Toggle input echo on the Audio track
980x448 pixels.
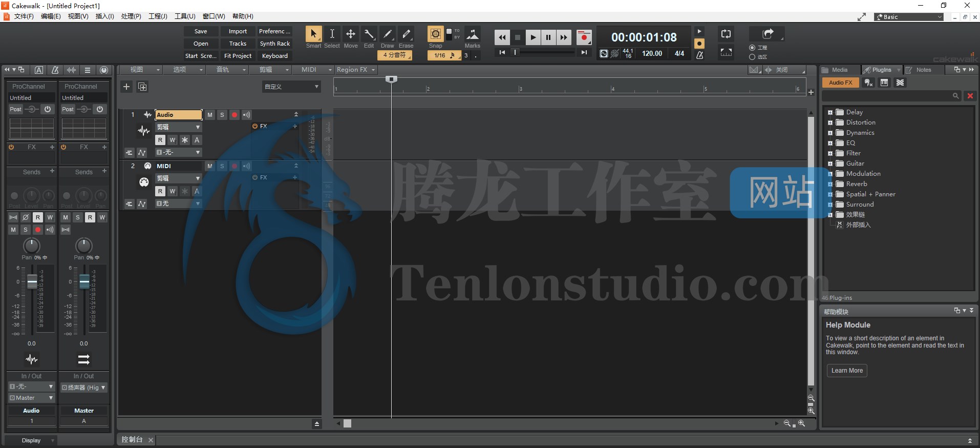point(247,115)
